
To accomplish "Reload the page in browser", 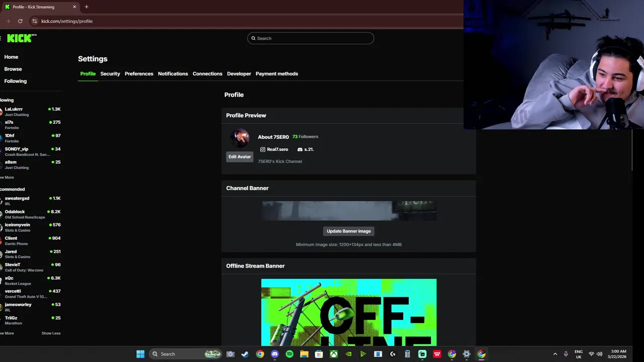I will click(20, 21).
